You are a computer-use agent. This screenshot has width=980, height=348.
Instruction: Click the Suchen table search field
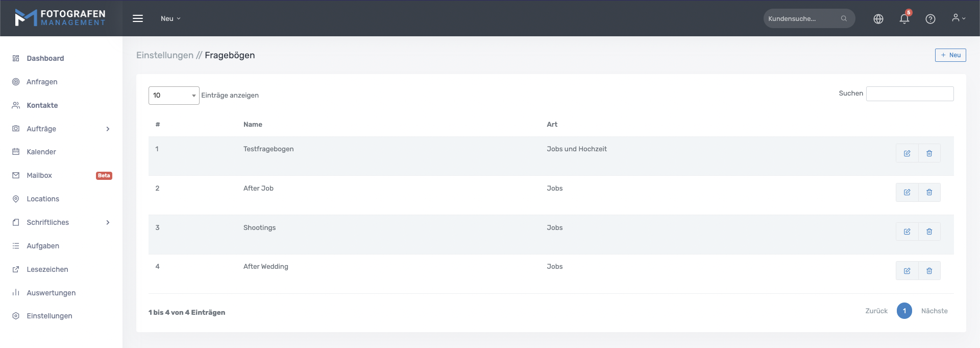[910, 94]
